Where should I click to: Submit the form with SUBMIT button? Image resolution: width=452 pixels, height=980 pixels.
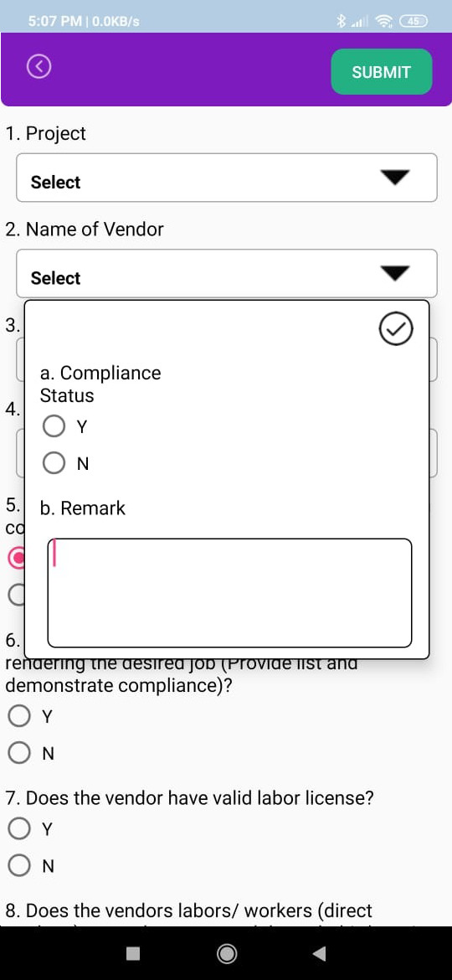382,72
